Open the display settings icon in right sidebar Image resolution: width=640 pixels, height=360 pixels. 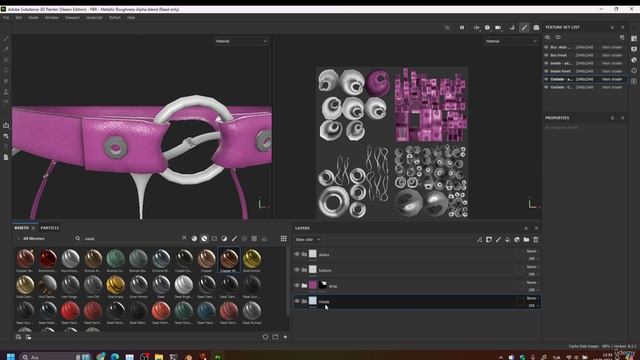point(634,49)
